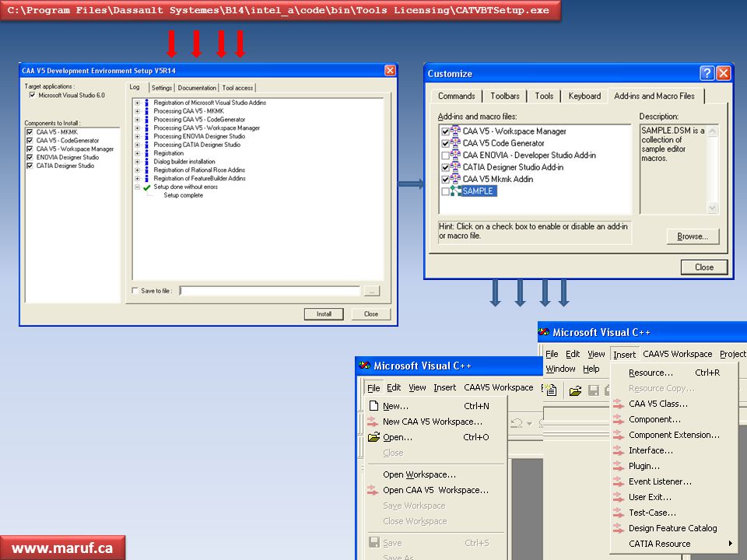The width and height of the screenshot is (747, 560).
Task: Toggle the CAA V5 - MKMK component checkbox
Action: coord(30,132)
